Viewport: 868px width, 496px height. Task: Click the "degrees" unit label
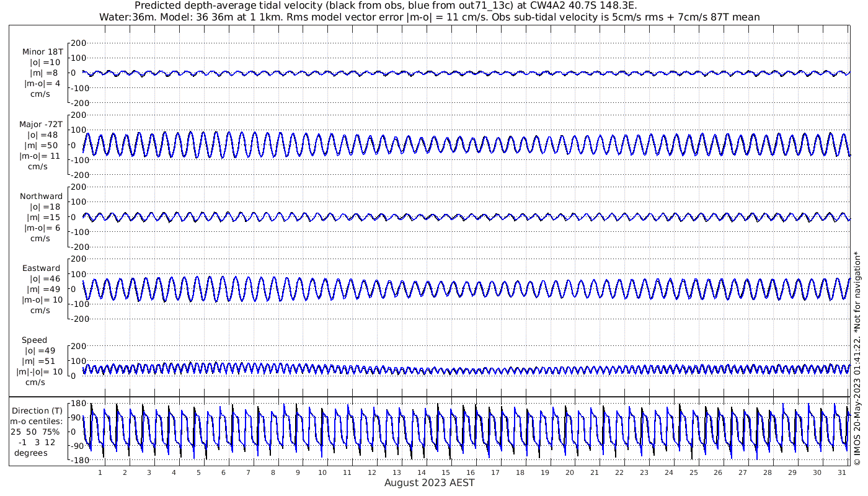click(32, 453)
